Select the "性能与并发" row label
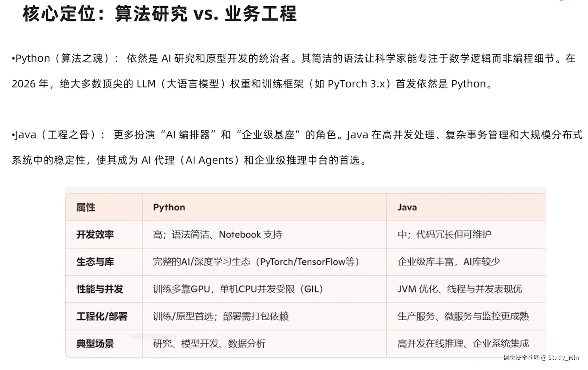The image size is (588, 370). pyautogui.click(x=100, y=289)
